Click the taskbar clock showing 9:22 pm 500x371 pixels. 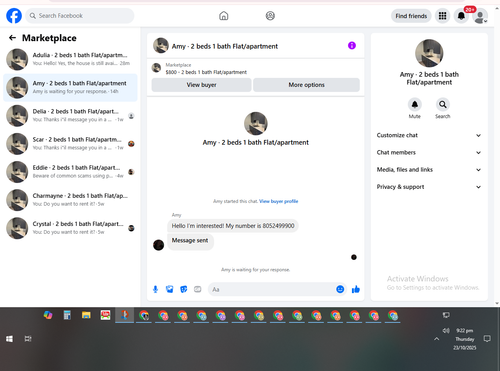pos(465,339)
